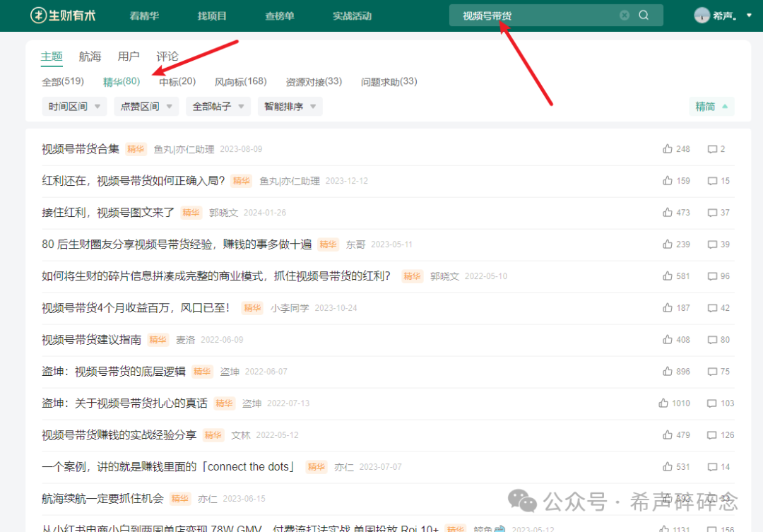Like the post 视频号带货合集 via thumbs-up icon
This screenshot has height=532, width=763.
[x=667, y=148]
